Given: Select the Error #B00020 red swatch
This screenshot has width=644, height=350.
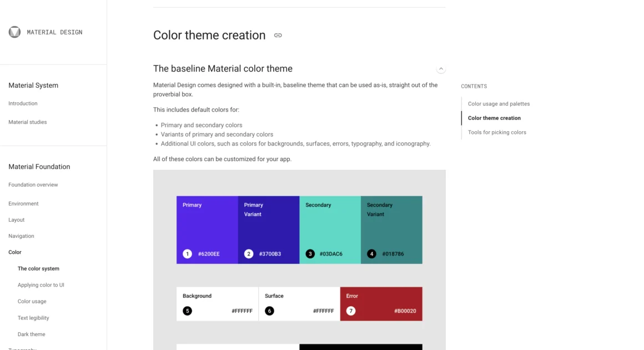Looking at the screenshot, I should coord(381,304).
